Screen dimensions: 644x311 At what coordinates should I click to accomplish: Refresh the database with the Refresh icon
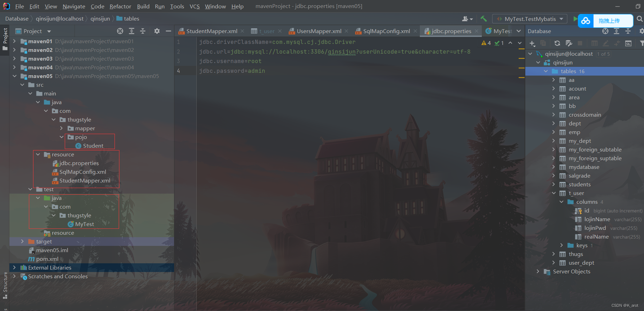click(x=557, y=43)
